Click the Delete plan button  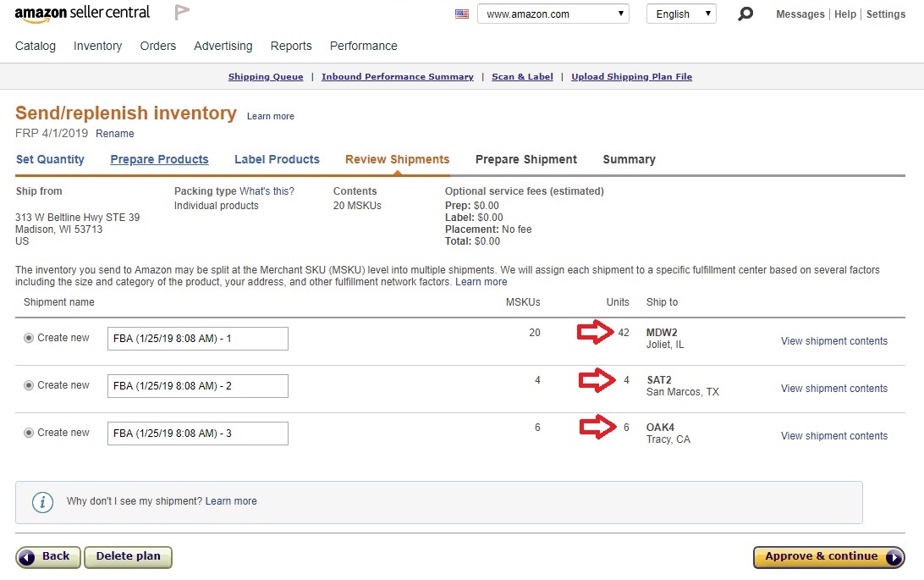[129, 557]
